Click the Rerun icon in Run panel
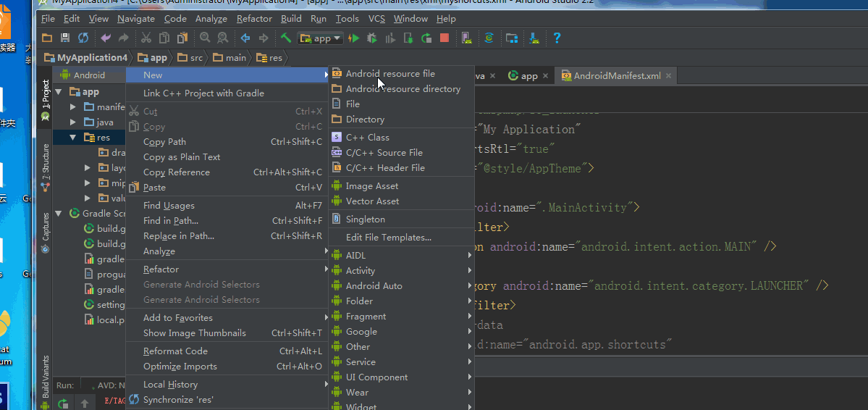This screenshot has width=868, height=410. click(x=62, y=403)
